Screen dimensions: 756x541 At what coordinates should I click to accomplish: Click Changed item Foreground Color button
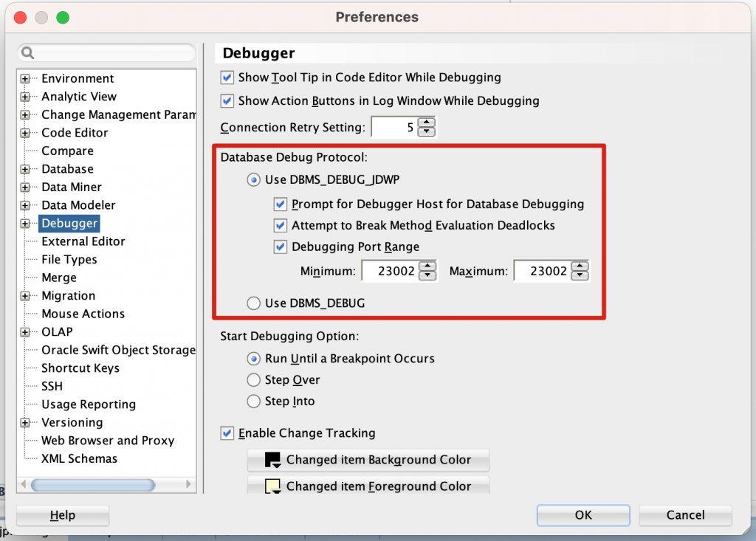368,486
